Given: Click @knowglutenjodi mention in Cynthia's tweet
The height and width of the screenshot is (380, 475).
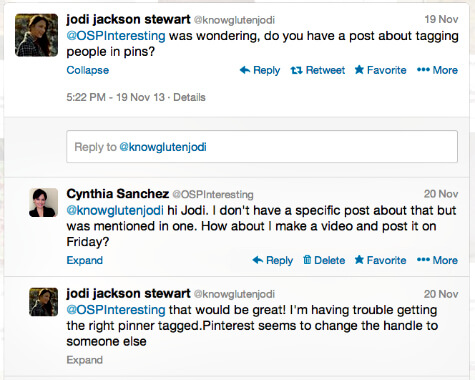Looking at the screenshot, I should (x=115, y=210).
